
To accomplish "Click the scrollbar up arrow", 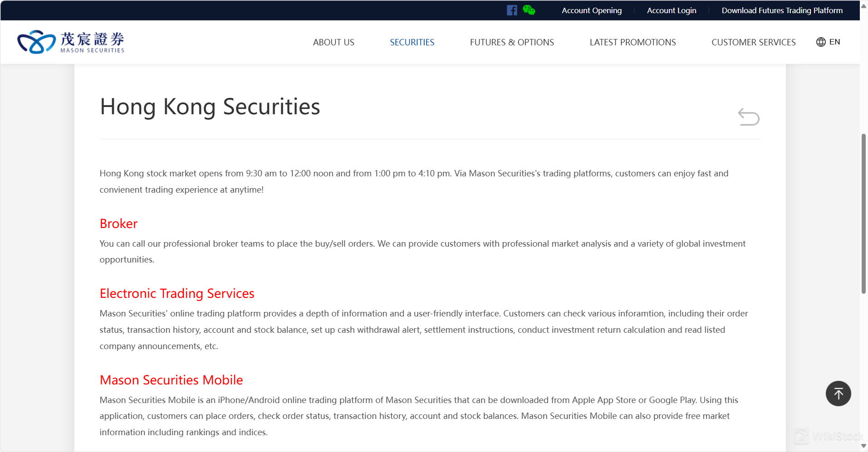I will [x=863, y=6].
